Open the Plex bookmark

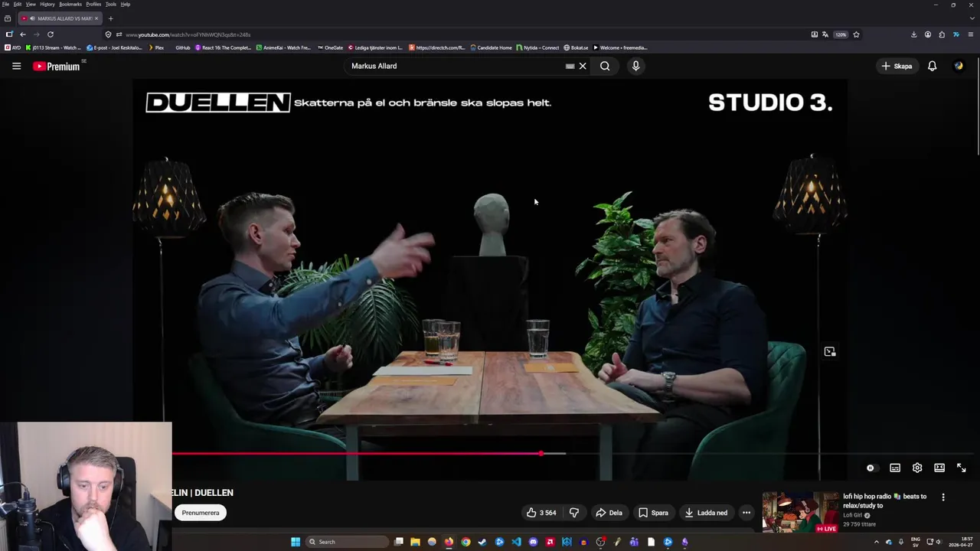(x=156, y=47)
